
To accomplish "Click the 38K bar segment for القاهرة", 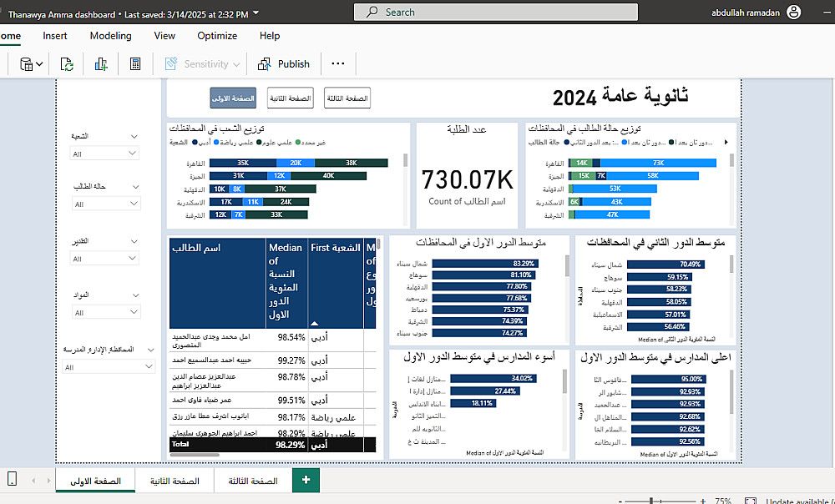I will [352, 163].
